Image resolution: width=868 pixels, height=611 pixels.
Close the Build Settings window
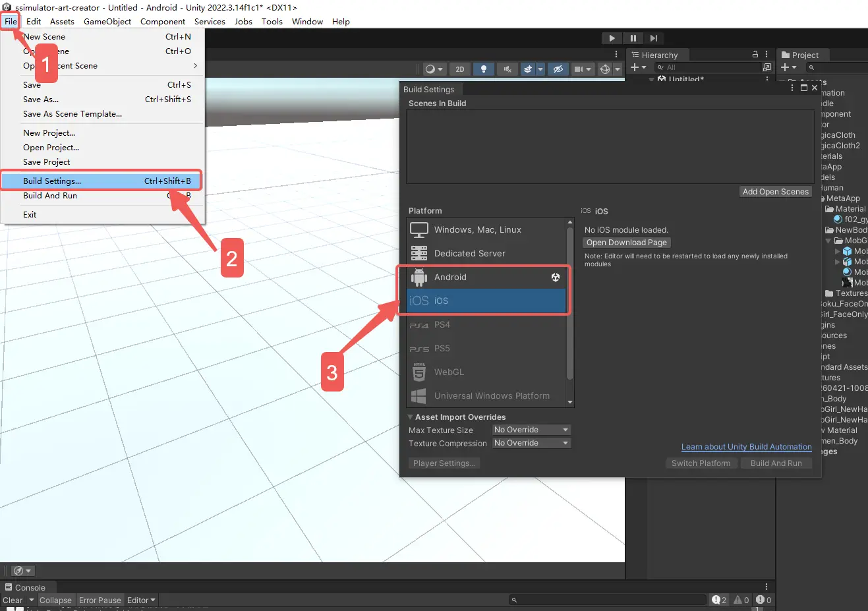pyautogui.click(x=815, y=88)
